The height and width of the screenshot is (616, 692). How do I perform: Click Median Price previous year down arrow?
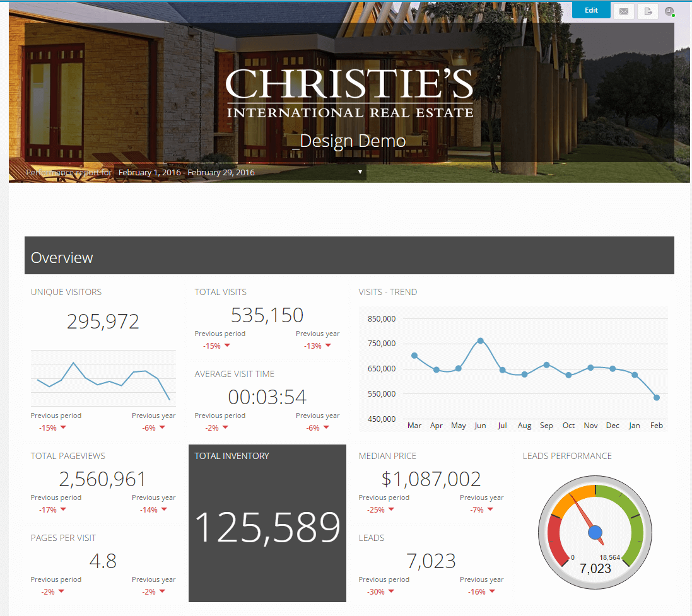click(490, 509)
